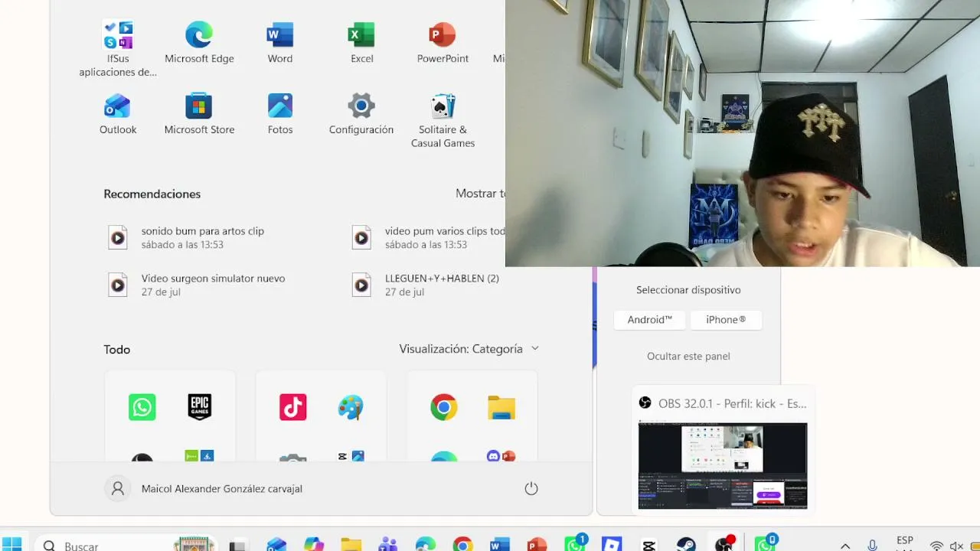Open File Explorer from the Start menu category group
Viewport: 980px width, 551px height.
point(501,407)
